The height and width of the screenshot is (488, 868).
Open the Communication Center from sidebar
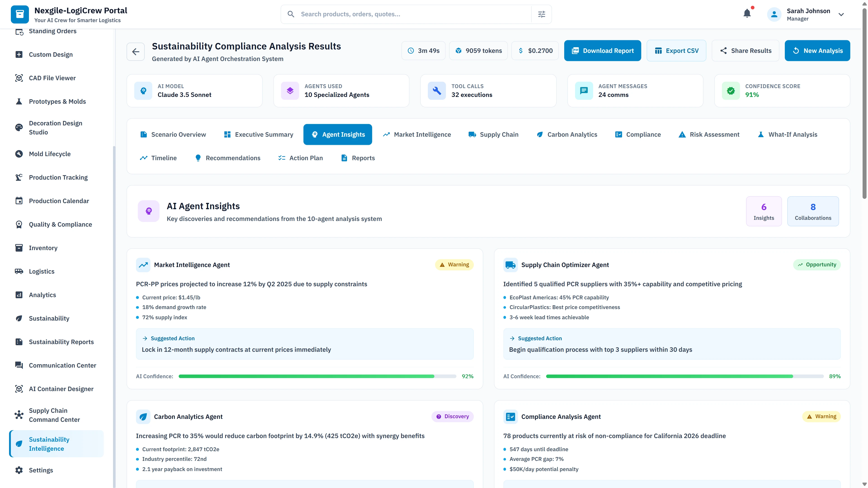click(x=62, y=365)
